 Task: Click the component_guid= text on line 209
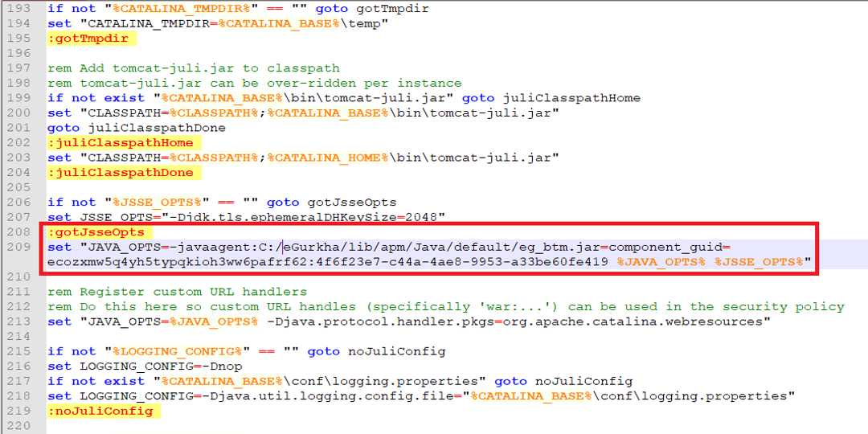point(669,247)
